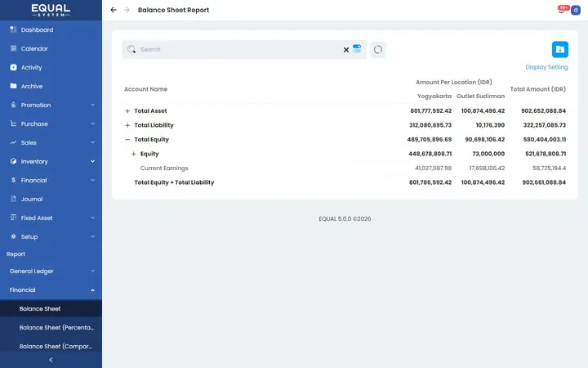This screenshot has width=588, height=368.
Task: Collapse the Financial report section chevron
Action: tap(92, 289)
